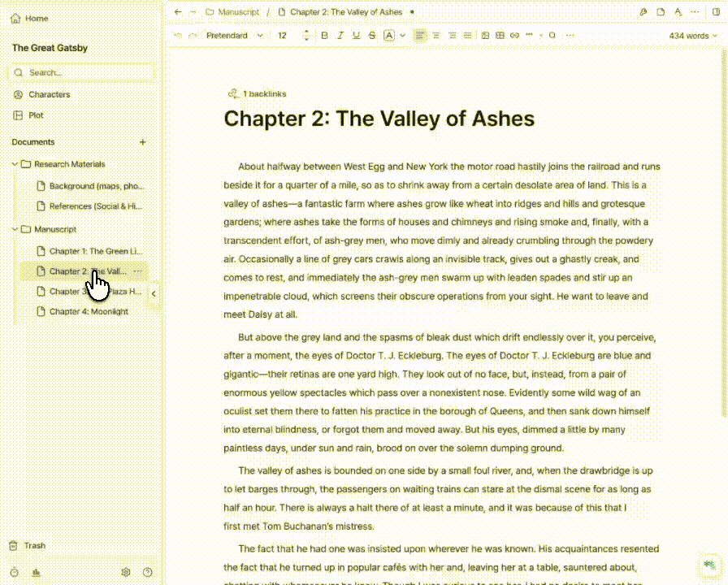Click the Chapter 2: The Valley of Ashes heading
Viewport: 728px width, 585px height.
[x=379, y=119]
